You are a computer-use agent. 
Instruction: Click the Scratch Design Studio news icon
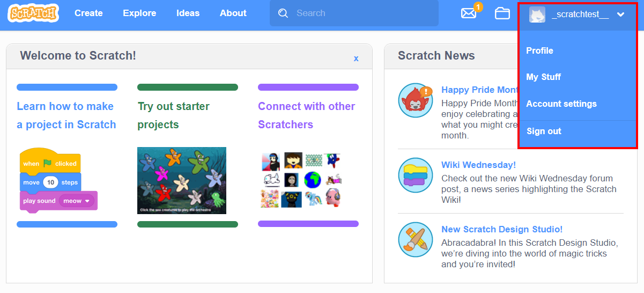click(415, 239)
